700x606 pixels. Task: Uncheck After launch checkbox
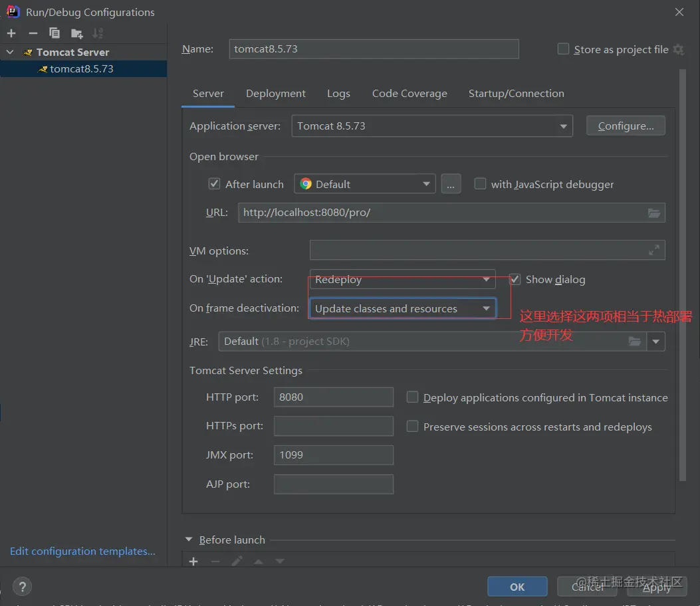[x=214, y=184]
